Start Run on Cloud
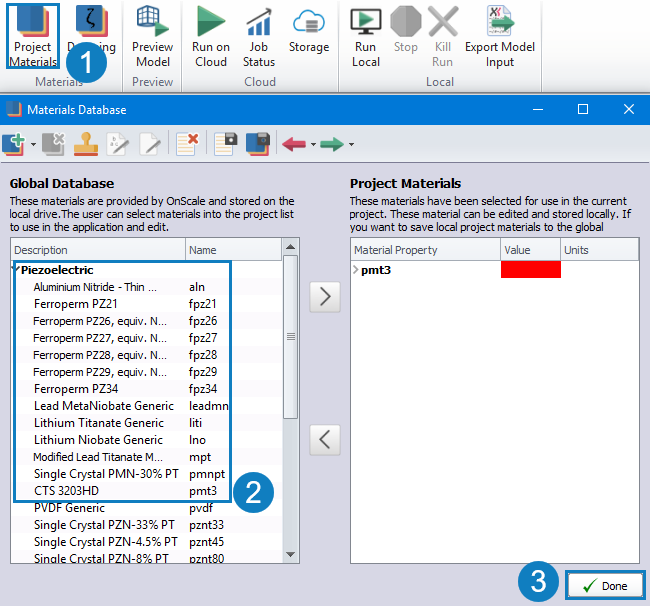The height and width of the screenshot is (606, 650). (x=211, y=36)
